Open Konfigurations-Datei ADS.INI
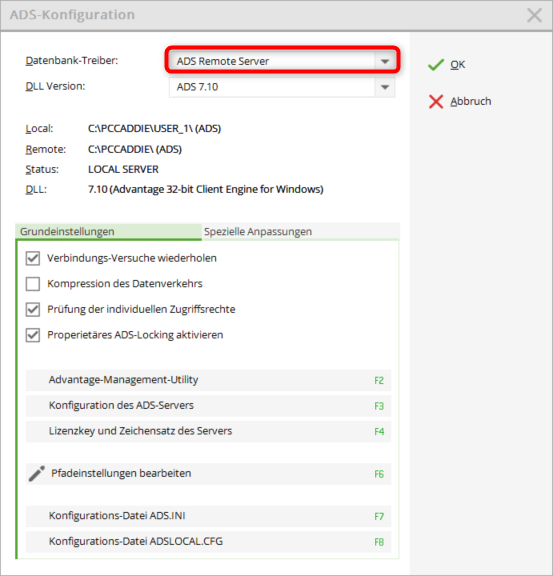This screenshot has width=553, height=576. pyautogui.click(x=208, y=516)
